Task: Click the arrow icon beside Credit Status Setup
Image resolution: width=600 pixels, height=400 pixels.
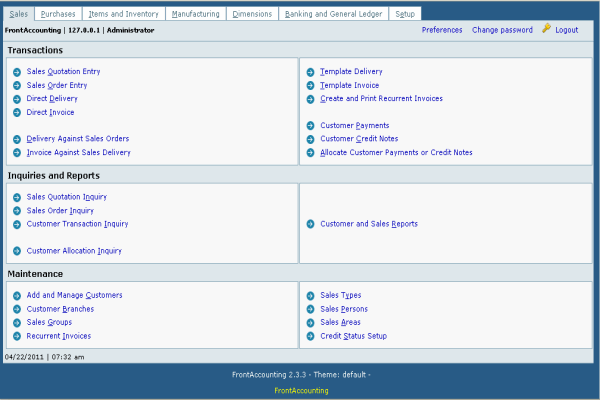Action: (x=310, y=336)
